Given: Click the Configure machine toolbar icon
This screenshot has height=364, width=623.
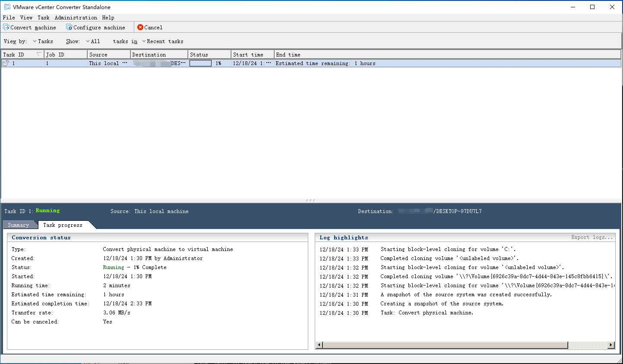Looking at the screenshot, I should pyautogui.click(x=69, y=27).
